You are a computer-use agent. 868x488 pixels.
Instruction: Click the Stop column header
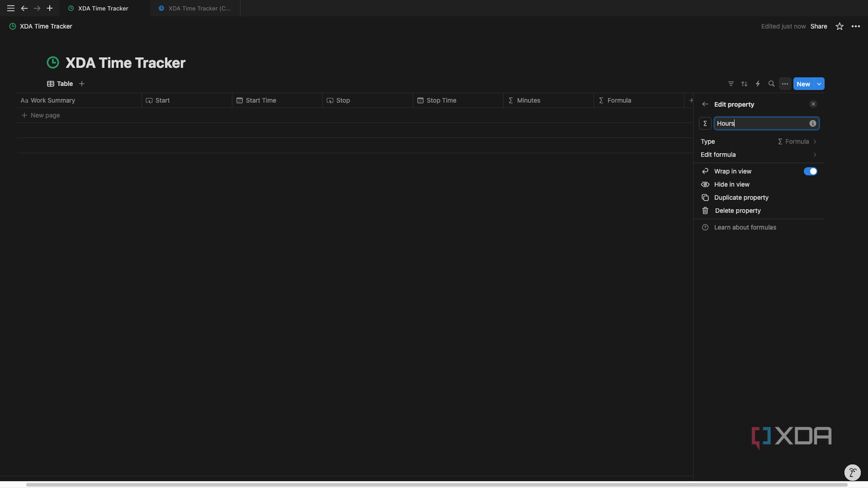click(367, 101)
